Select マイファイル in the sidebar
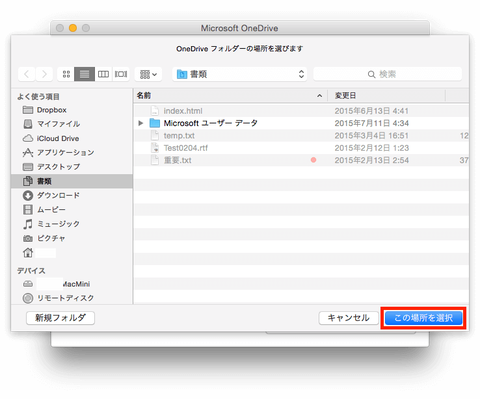The width and height of the screenshot is (480, 399). click(72, 124)
